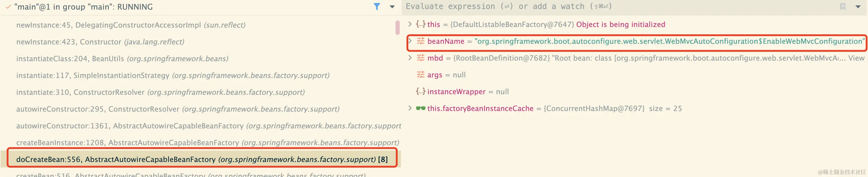
Task: Click the parameter icon beside beanName
Action: coord(420,41)
